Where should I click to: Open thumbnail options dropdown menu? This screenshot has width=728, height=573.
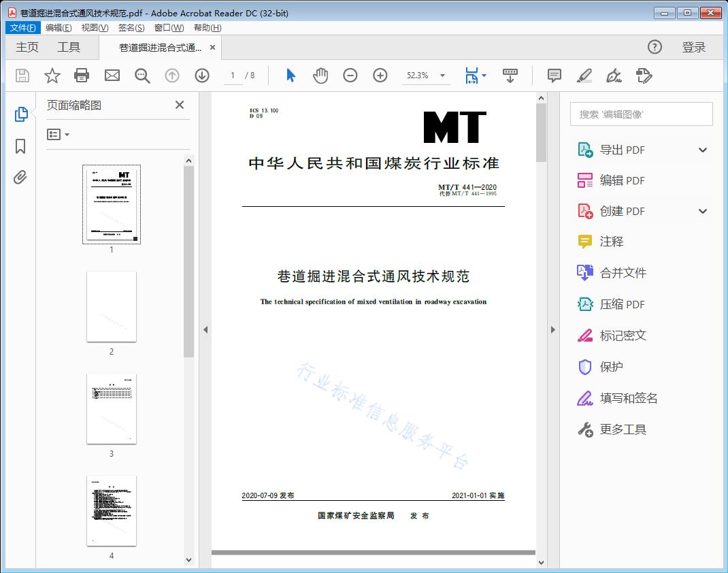(59, 135)
